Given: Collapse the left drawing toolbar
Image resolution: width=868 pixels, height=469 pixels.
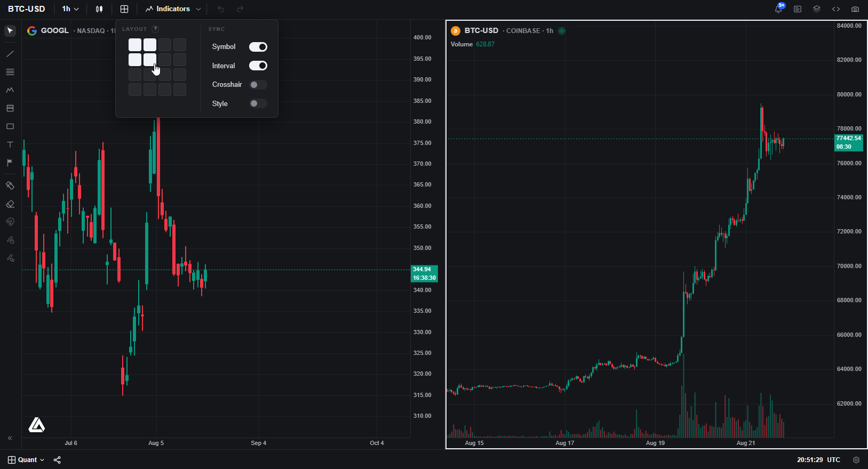Looking at the screenshot, I should point(10,438).
